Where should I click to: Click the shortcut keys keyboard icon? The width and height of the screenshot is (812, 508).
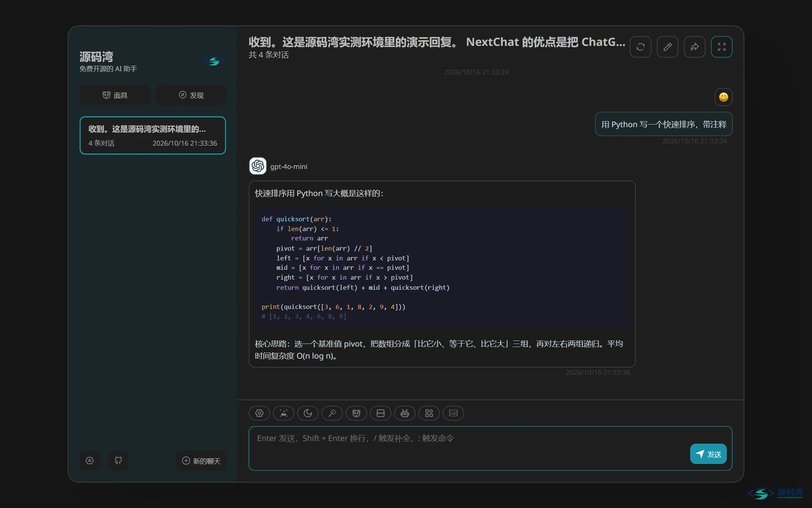tap(453, 413)
